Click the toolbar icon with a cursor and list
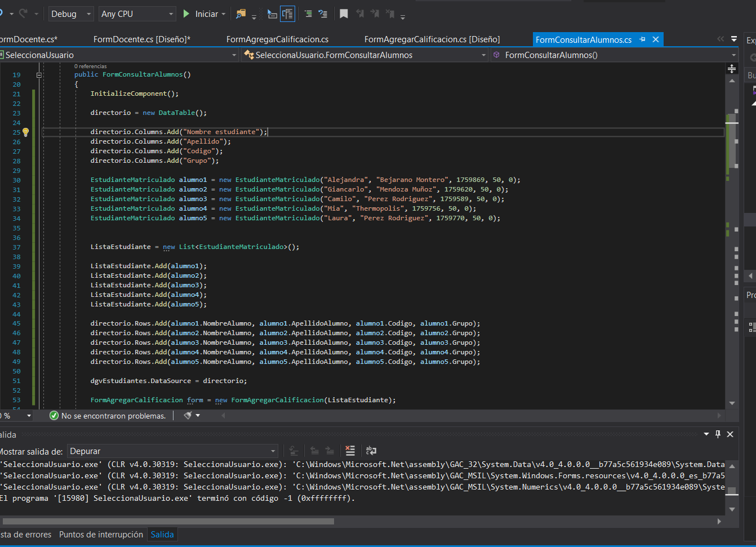Image resolution: width=756 pixels, height=547 pixels. click(272, 14)
